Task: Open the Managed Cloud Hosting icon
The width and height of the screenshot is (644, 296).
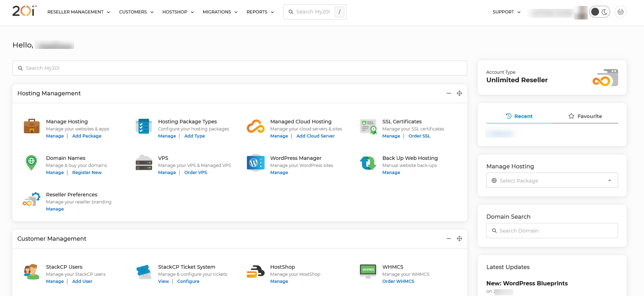Action: tap(255, 126)
